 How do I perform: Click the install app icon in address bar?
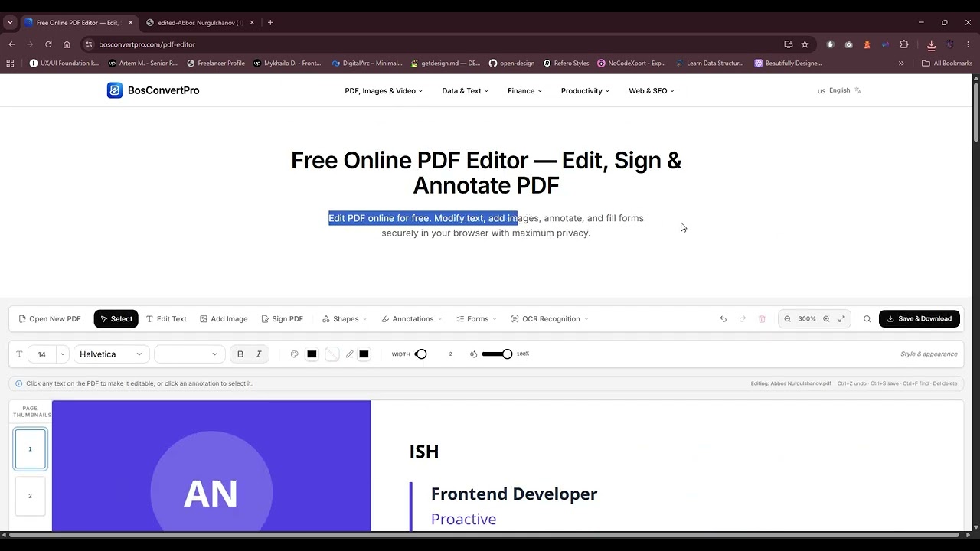click(x=788, y=44)
